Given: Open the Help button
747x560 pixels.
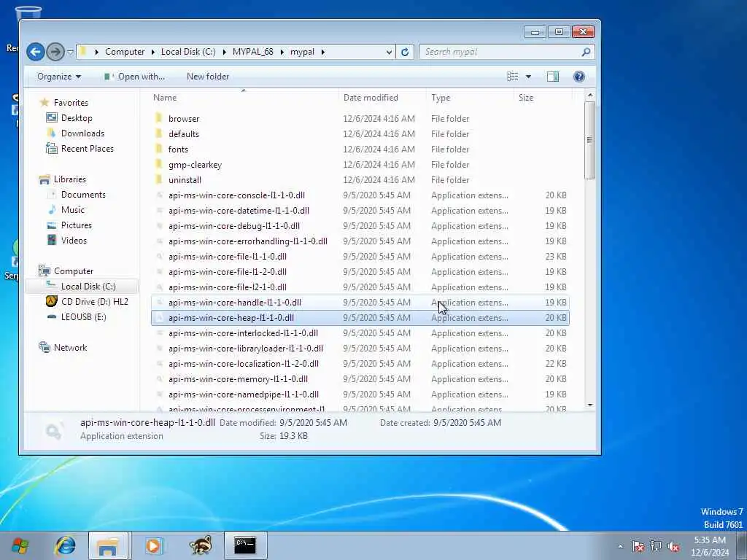Looking at the screenshot, I should pyautogui.click(x=578, y=77).
